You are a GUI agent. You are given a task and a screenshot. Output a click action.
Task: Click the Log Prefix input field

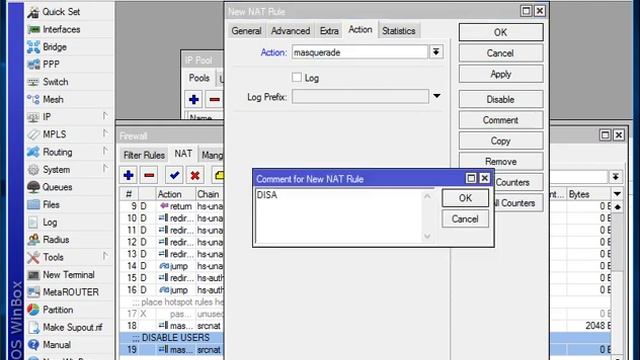360,97
